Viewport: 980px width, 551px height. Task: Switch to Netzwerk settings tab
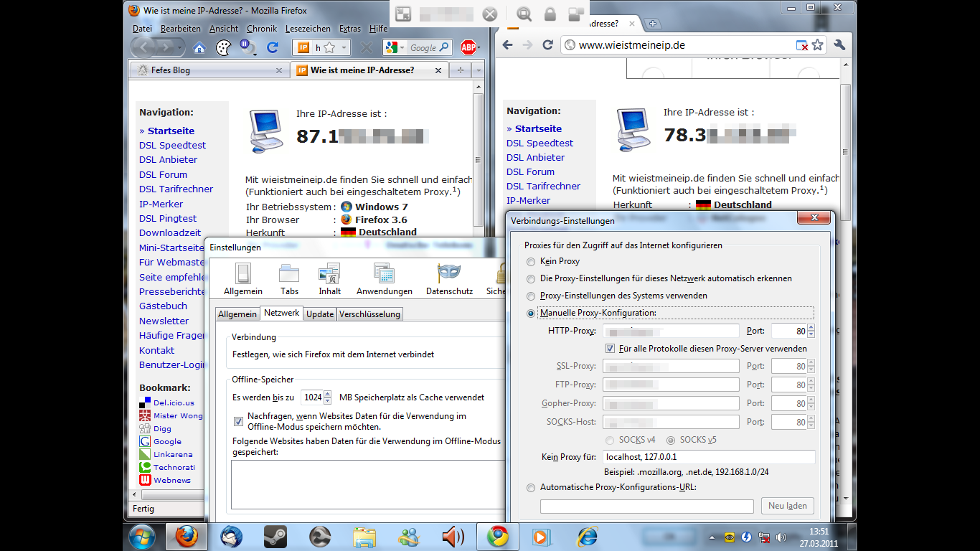pyautogui.click(x=281, y=314)
